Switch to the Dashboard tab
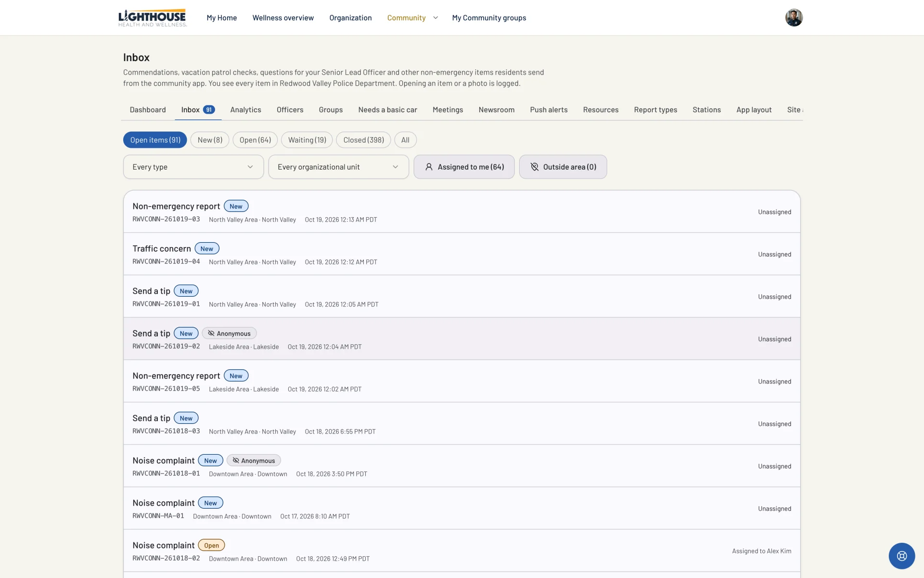 [x=148, y=110]
